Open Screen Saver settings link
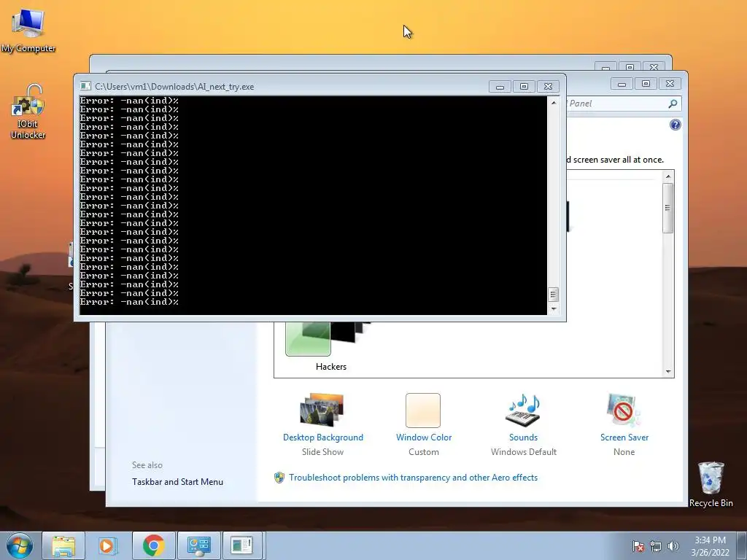This screenshot has width=747, height=560. [x=624, y=437]
